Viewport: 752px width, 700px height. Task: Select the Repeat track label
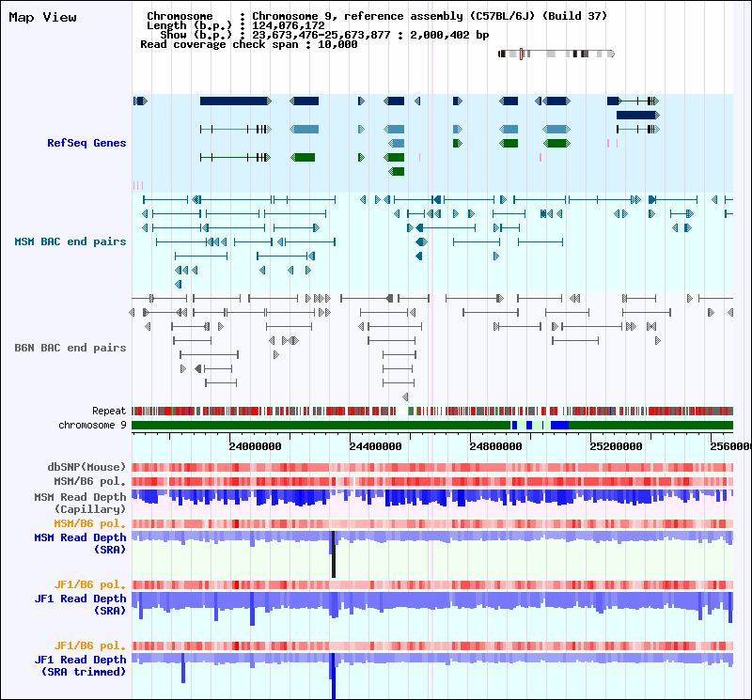tap(109, 411)
